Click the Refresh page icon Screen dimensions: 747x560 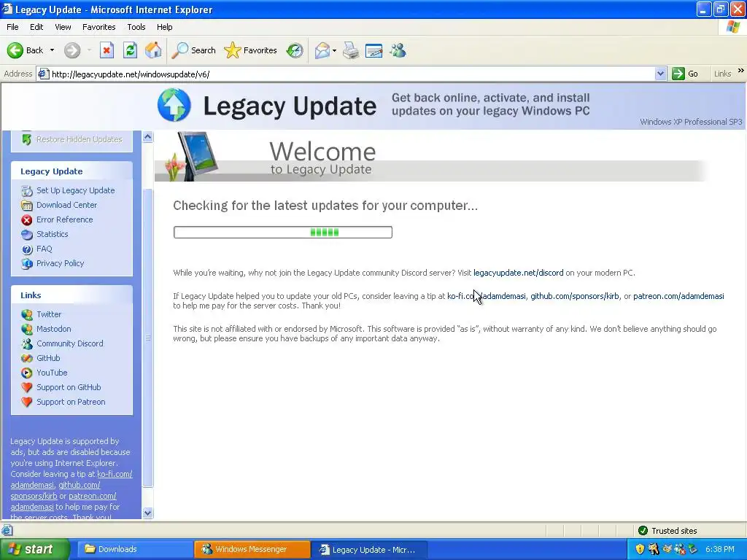pos(130,50)
